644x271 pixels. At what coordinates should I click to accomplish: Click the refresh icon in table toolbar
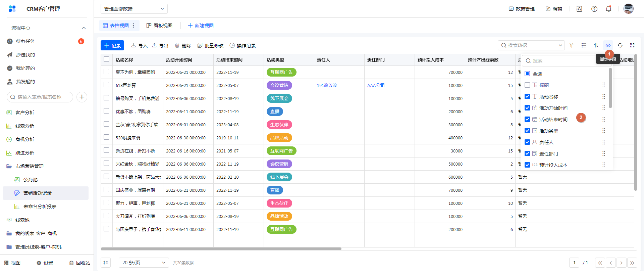620,45
